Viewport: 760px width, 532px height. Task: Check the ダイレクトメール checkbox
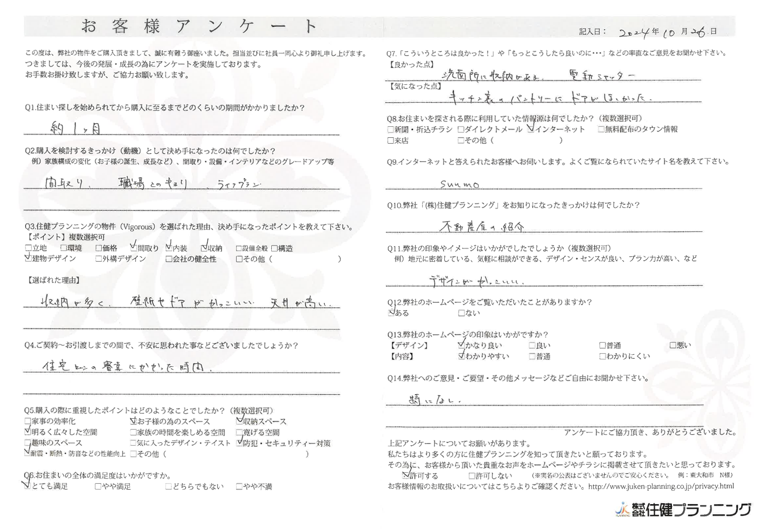(x=461, y=130)
